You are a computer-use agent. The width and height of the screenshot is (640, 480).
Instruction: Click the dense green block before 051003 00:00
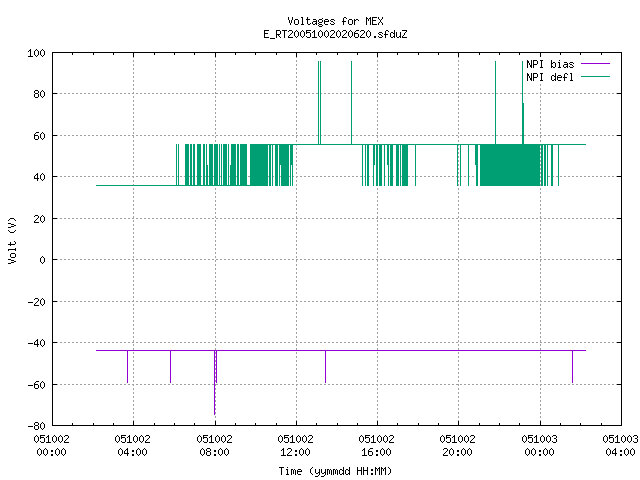[510, 165]
